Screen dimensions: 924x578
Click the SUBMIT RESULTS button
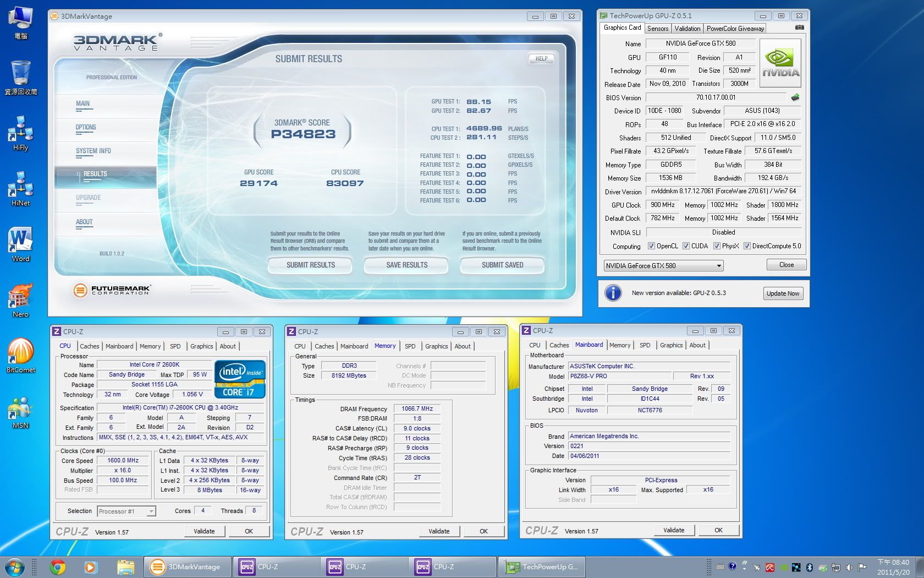pyautogui.click(x=311, y=265)
